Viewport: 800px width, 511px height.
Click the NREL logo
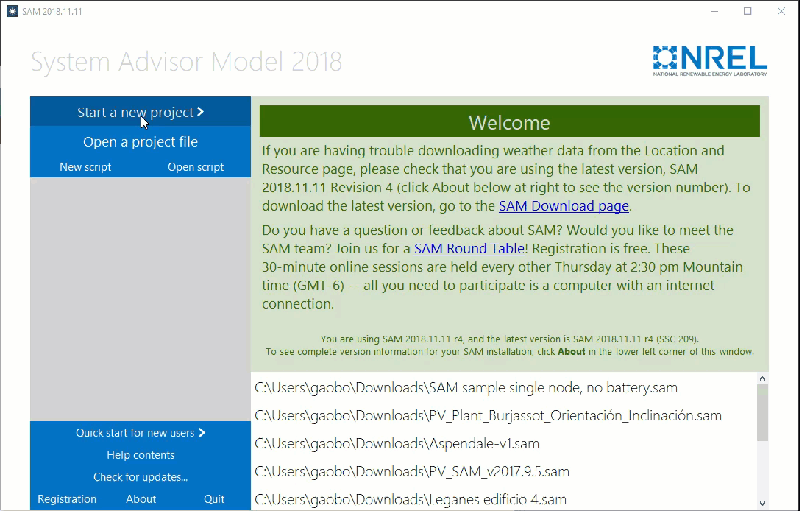coord(709,60)
